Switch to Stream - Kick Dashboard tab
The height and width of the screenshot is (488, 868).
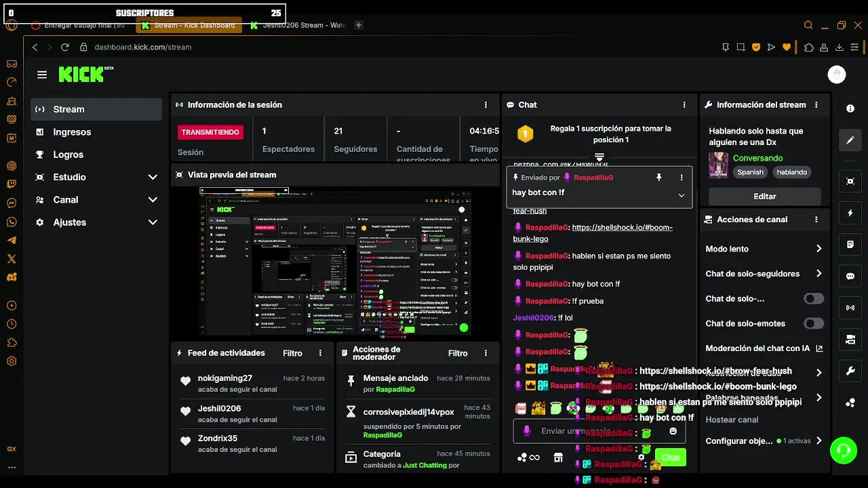[189, 25]
